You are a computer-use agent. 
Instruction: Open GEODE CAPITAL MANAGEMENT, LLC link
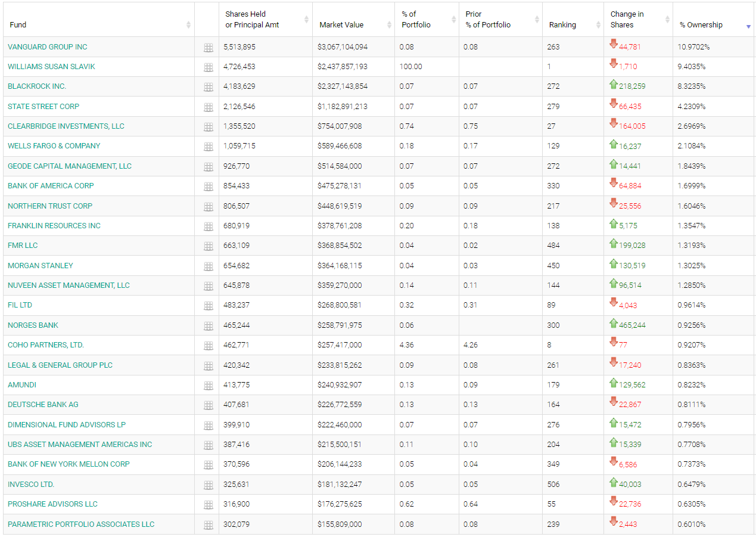(x=70, y=166)
